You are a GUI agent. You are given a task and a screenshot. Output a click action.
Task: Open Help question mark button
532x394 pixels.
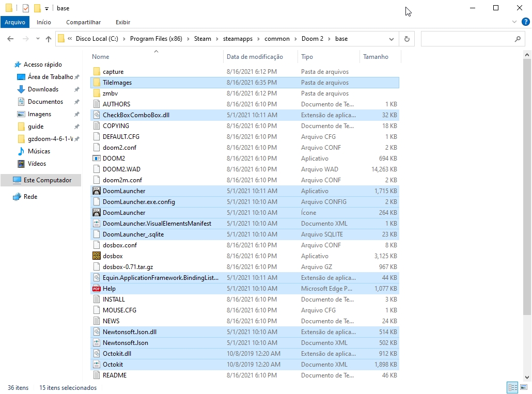526,22
